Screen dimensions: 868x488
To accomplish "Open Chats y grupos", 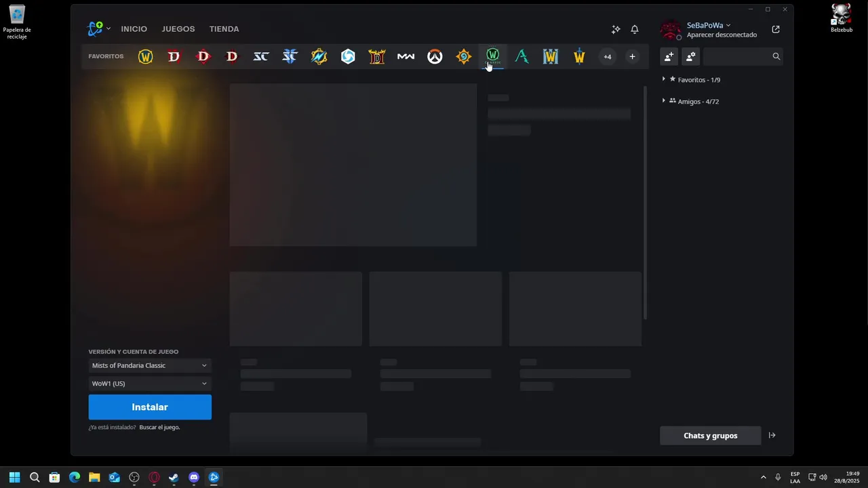I will point(710,436).
